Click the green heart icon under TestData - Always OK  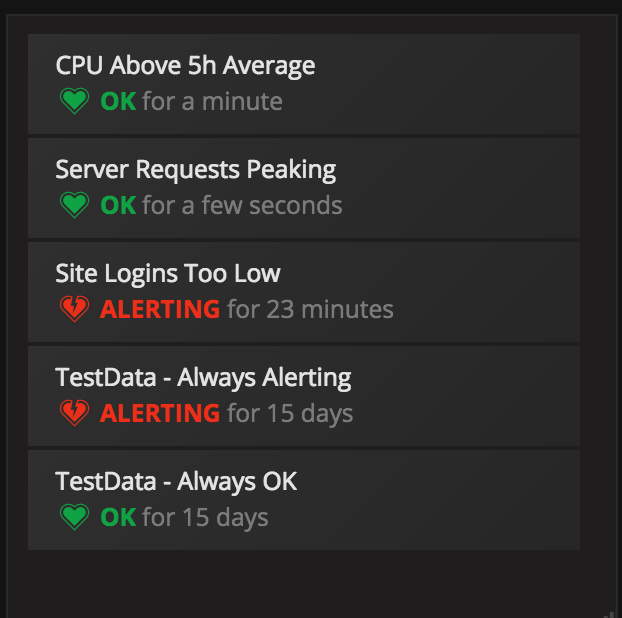74,517
